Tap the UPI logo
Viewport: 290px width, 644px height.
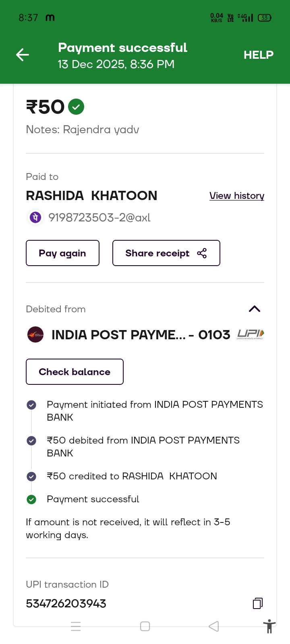[x=251, y=334]
